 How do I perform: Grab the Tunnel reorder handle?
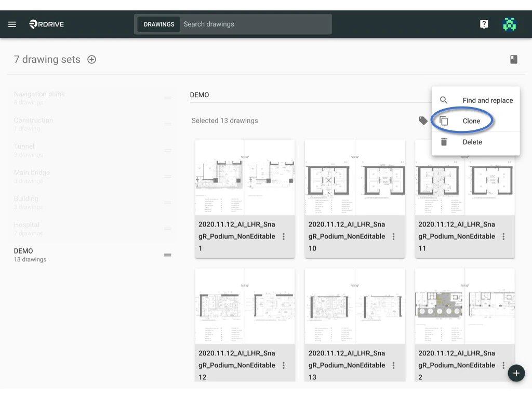168,150
